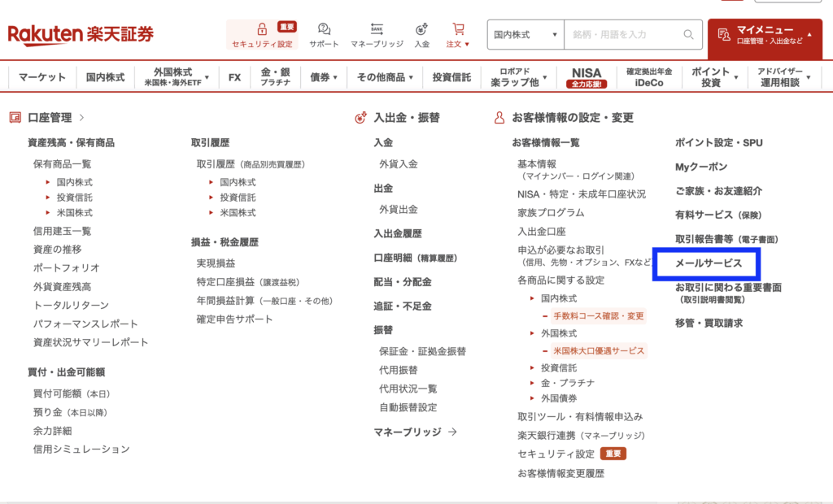Open 追証・不足金 link

tap(402, 306)
